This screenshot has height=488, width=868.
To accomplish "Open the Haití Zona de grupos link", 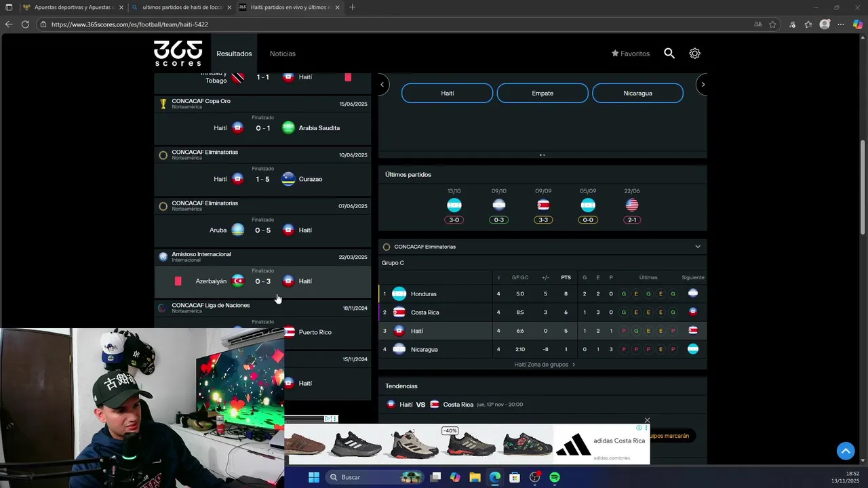I will 545,365.
